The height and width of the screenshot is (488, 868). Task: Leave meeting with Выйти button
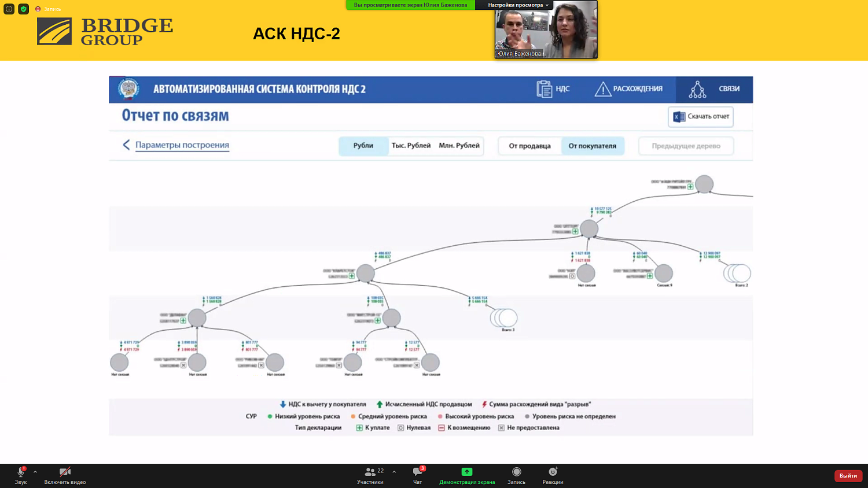pos(848,475)
